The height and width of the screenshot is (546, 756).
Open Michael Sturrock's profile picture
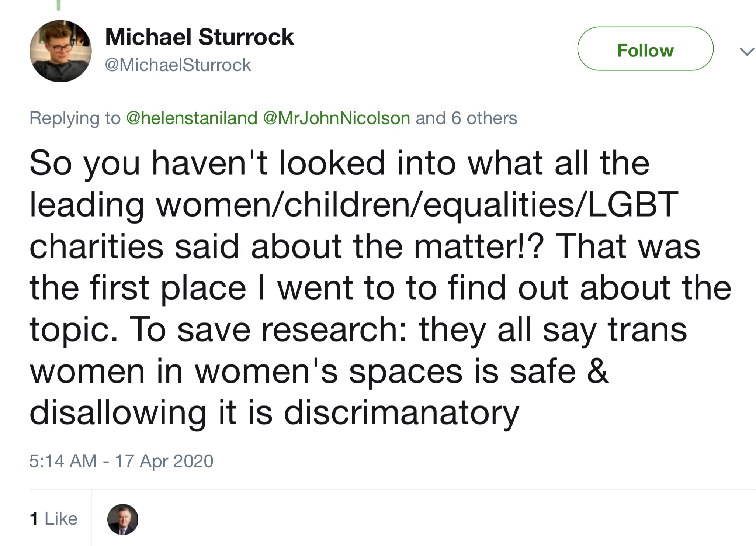point(60,51)
